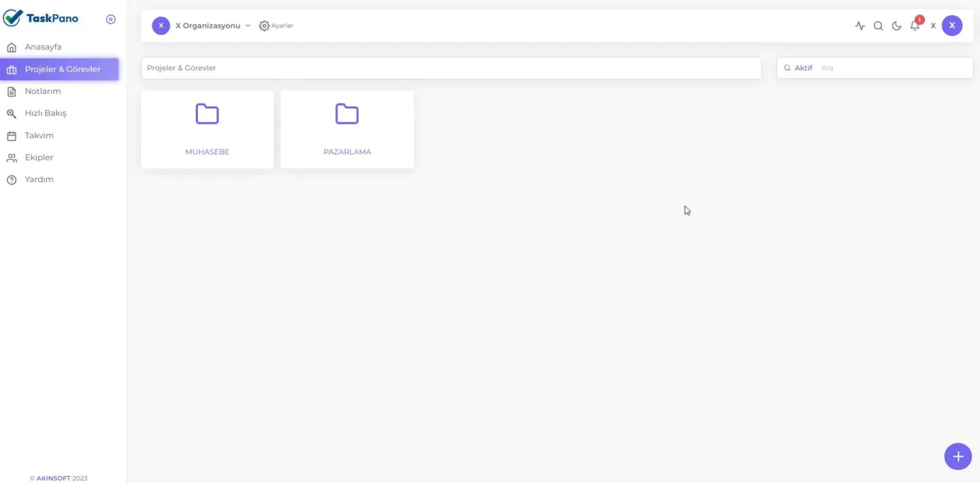Click the TaskPano logo
Screen dimensions: 980x483
(x=41, y=18)
